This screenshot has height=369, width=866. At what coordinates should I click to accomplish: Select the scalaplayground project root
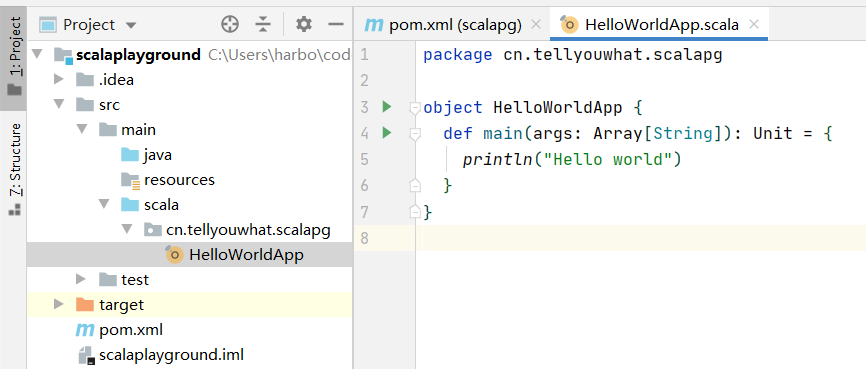pyautogui.click(x=138, y=55)
